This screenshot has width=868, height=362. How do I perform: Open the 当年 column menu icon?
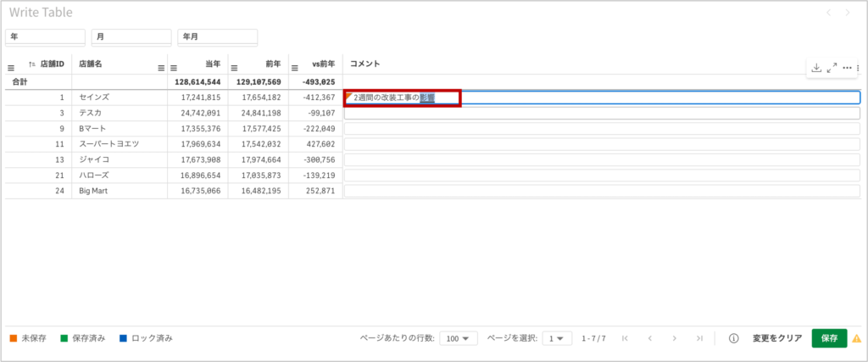tap(174, 68)
